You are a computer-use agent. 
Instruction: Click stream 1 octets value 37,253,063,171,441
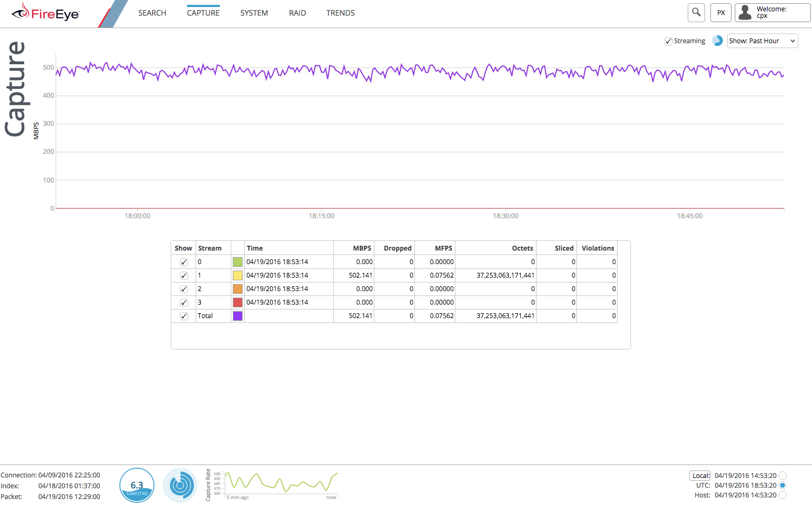tap(505, 275)
